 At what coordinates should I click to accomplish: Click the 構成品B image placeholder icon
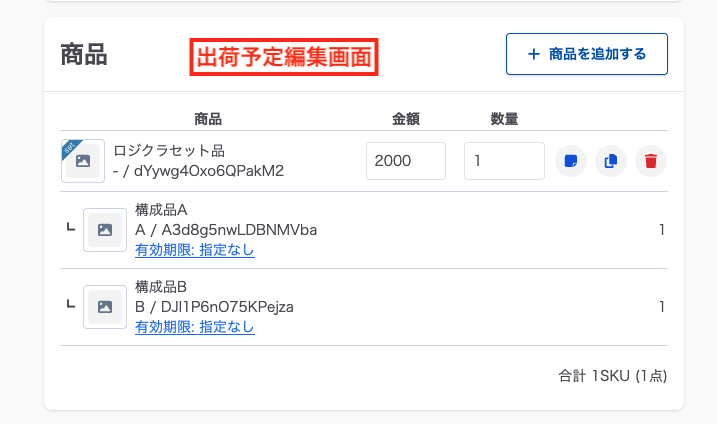click(x=105, y=307)
